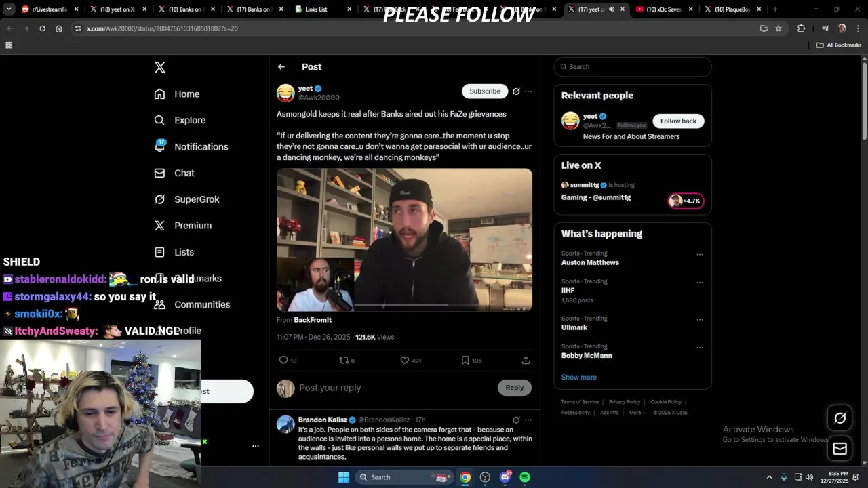
Task: Open Chat in X sidebar
Action: tap(174, 173)
